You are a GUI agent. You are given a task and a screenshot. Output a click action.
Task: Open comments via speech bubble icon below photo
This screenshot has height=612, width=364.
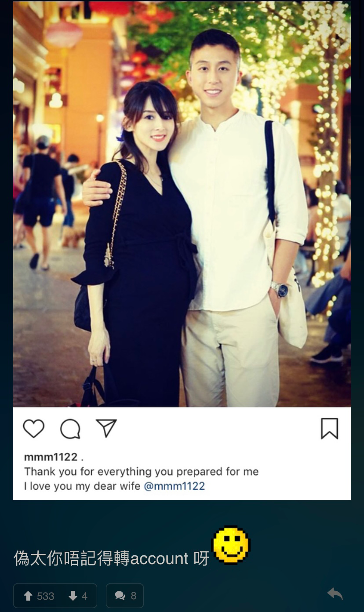[70, 429]
